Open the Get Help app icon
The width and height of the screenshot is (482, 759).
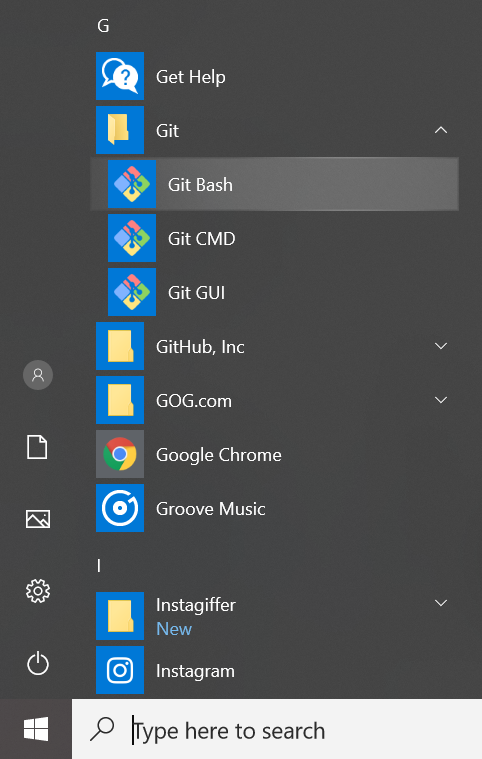pos(120,76)
